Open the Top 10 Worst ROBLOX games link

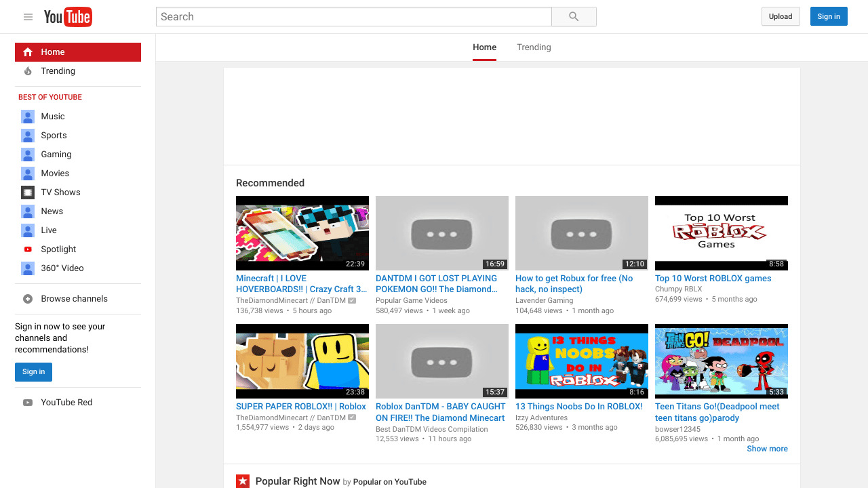click(x=713, y=279)
